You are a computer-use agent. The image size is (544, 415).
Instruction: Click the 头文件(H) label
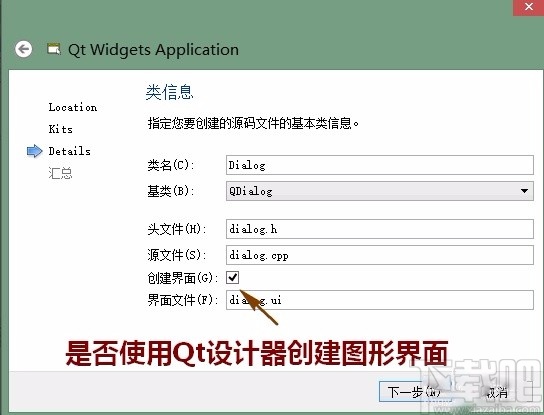pyautogui.click(x=177, y=229)
